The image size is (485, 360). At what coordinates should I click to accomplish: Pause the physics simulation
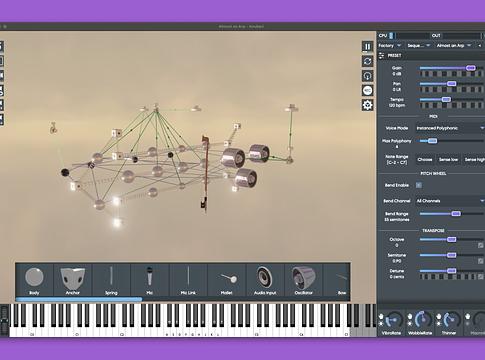[368, 47]
